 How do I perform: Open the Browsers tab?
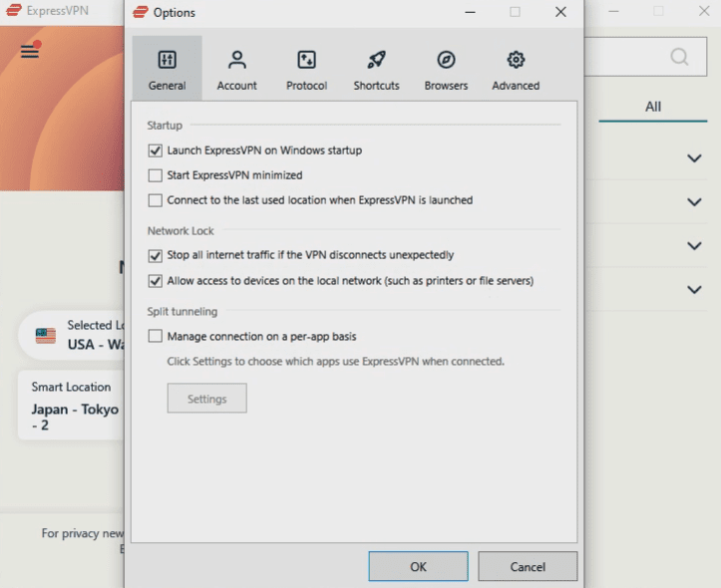(446, 69)
